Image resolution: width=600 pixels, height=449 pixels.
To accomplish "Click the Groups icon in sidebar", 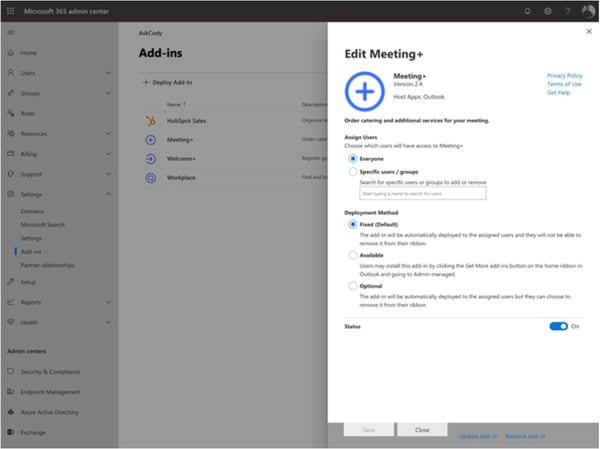I will point(11,93).
